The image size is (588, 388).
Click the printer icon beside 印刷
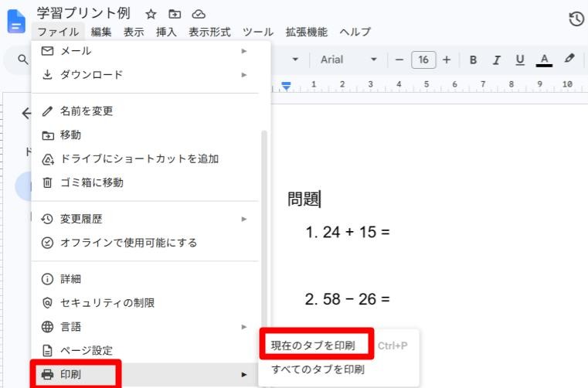point(47,375)
